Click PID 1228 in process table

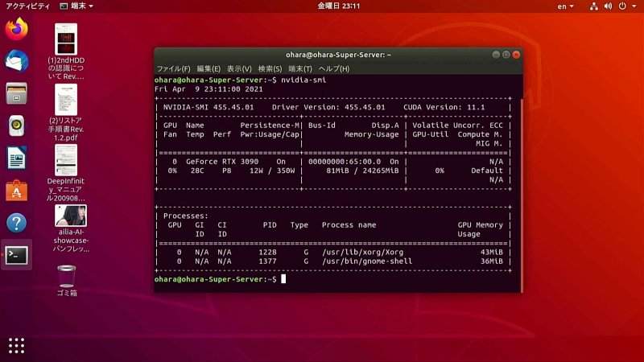267,252
